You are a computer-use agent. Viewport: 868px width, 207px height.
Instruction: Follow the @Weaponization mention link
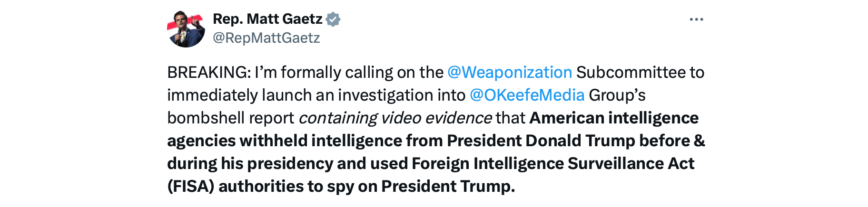click(509, 72)
